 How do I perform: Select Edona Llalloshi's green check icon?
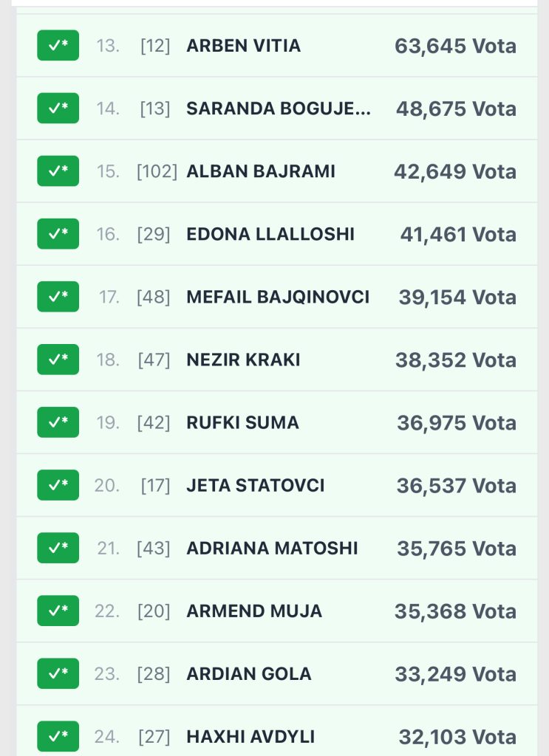58,234
